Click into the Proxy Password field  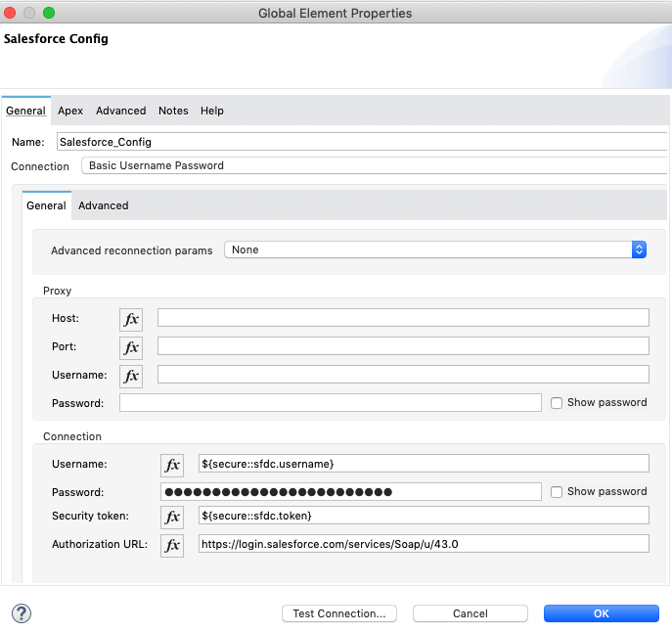tap(331, 403)
